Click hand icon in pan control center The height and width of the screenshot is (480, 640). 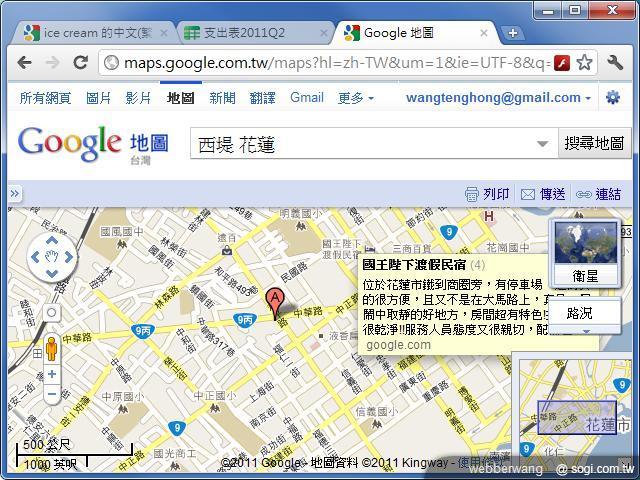tap(52, 257)
